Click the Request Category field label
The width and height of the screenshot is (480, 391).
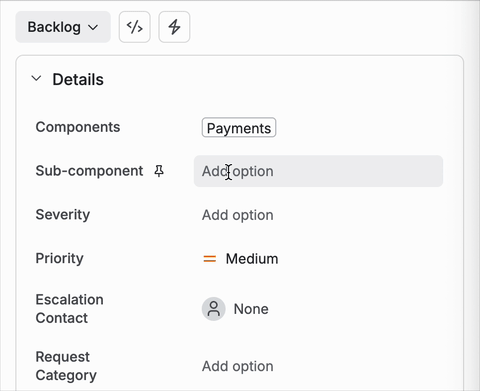click(x=66, y=366)
